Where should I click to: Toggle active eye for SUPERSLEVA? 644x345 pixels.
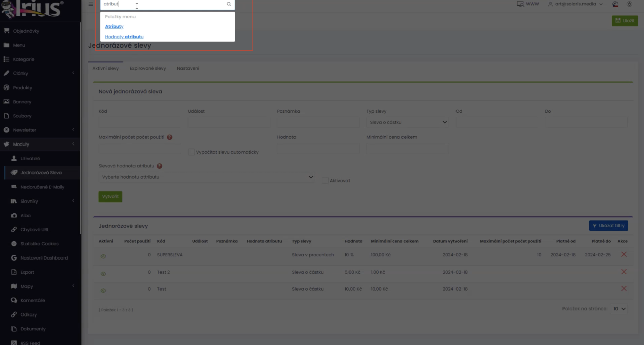click(x=103, y=256)
